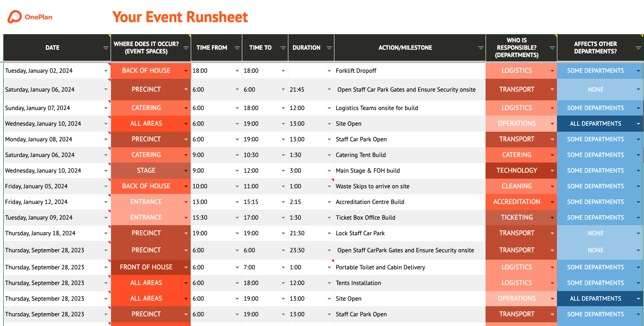Select 'Main Stage & FOH build' cell
Viewport: 644px width, 326px height.
point(410,171)
